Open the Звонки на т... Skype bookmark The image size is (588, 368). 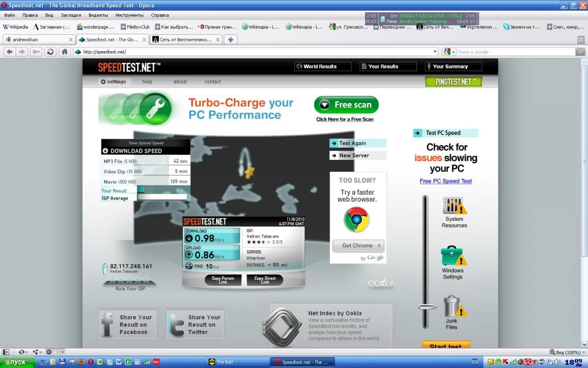pyautogui.click(x=521, y=27)
